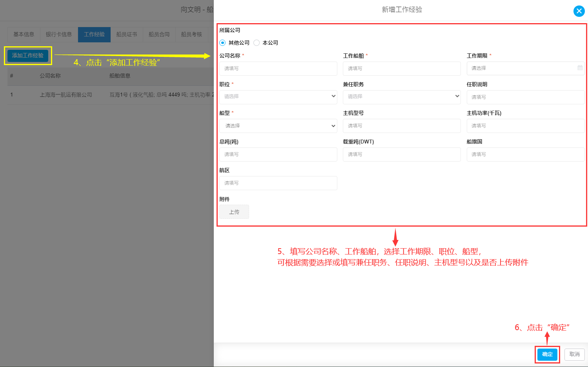Focus the 主机型号 input field
The width and height of the screenshot is (588, 367).
pos(402,126)
